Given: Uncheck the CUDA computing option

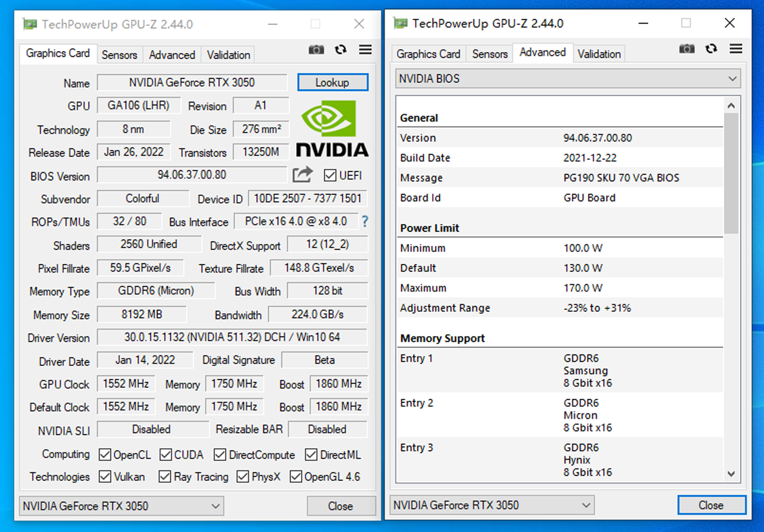Looking at the screenshot, I should point(166,454).
